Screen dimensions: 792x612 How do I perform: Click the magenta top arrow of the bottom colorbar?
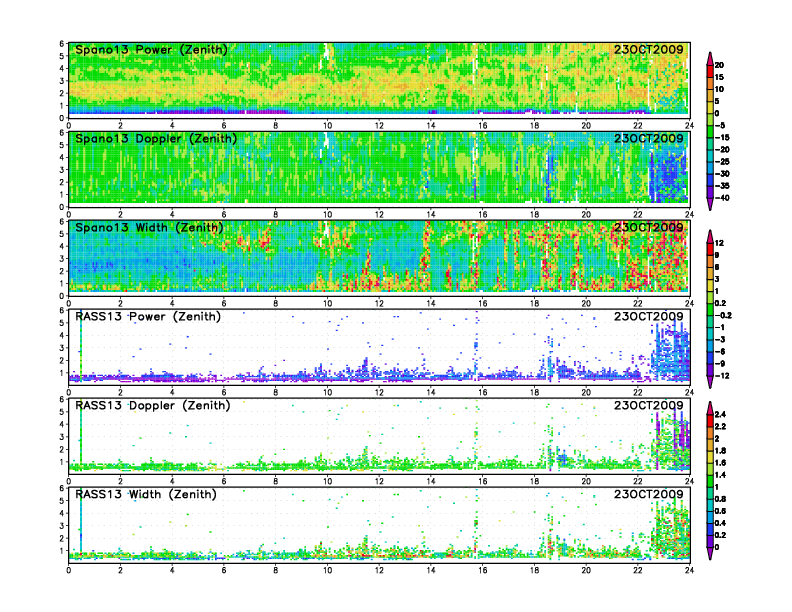click(x=710, y=407)
